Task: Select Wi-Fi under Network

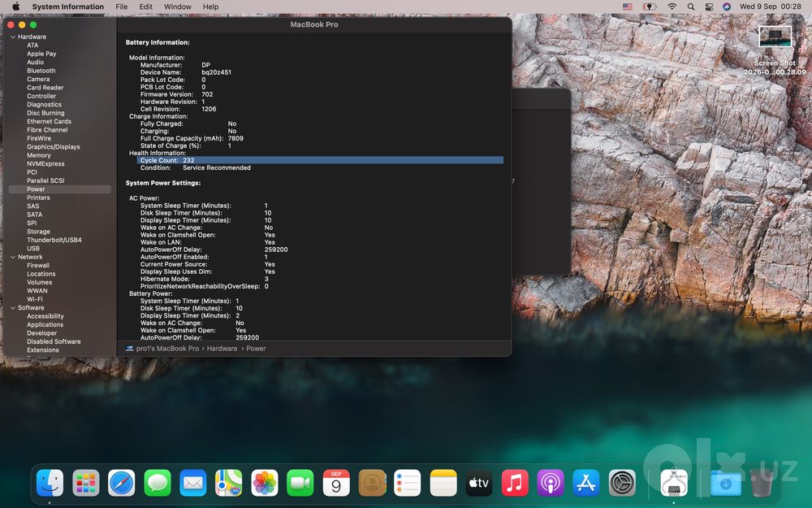Action: 35,299
